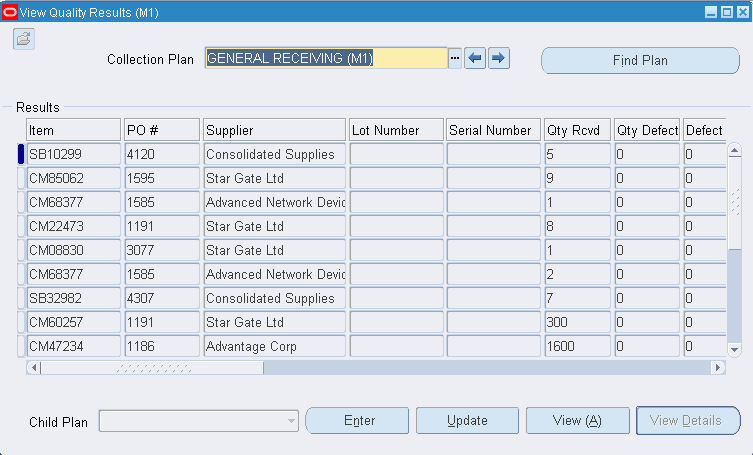Select the row indicator for CM22473
Image resolution: width=753 pixels, height=455 pixels.
tap(21, 226)
